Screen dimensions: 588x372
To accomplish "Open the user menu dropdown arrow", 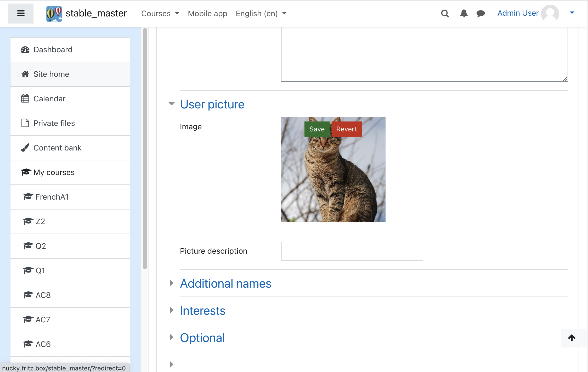I will [x=572, y=13].
